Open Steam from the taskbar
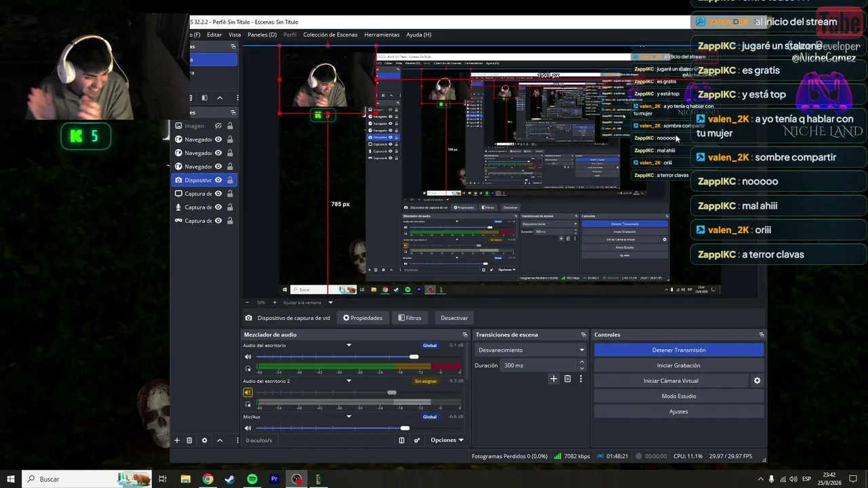 point(230,479)
